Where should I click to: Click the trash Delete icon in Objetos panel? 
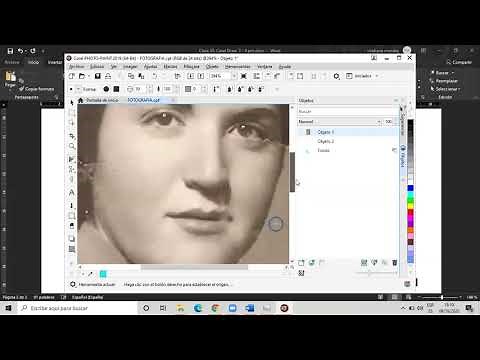395,263
